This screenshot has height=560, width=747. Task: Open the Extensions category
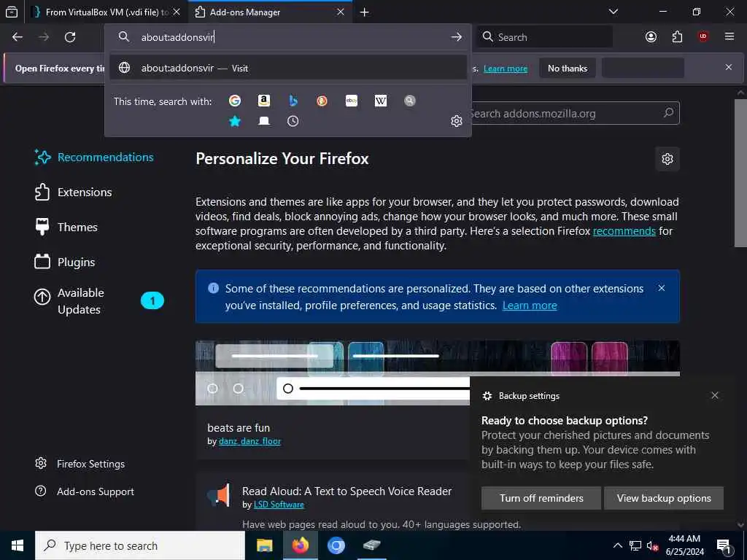click(x=74, y=192)
